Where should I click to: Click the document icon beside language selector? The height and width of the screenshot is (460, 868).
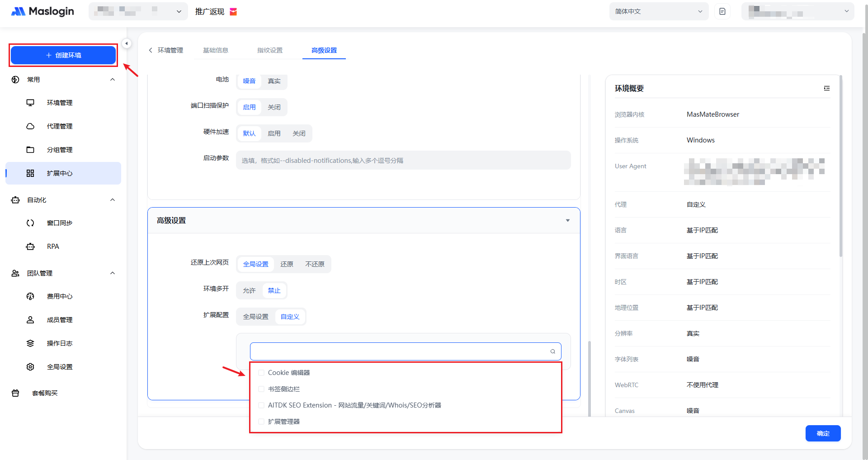coord(722,11)
